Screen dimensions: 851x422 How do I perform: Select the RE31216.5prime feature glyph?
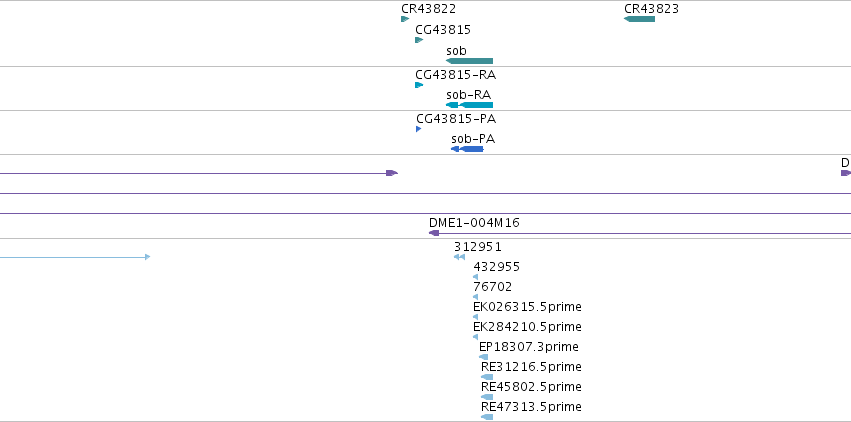click(x=487, y=377)
